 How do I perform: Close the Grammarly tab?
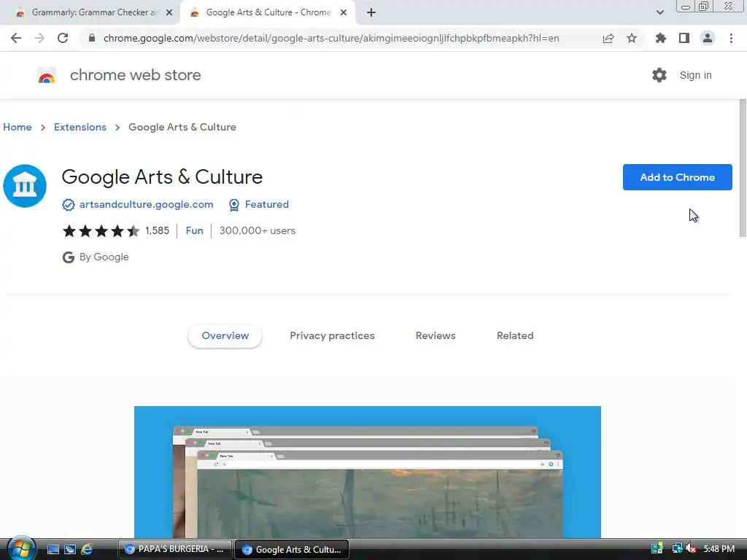[x=169, y=12]
